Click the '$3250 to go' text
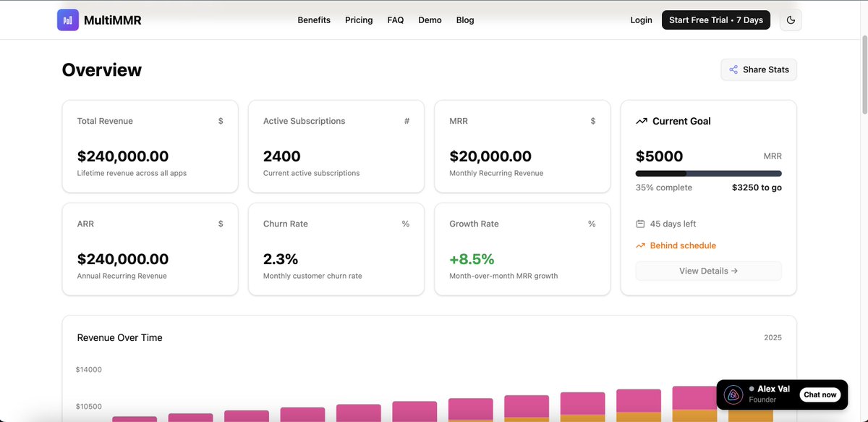 [757, 187]
